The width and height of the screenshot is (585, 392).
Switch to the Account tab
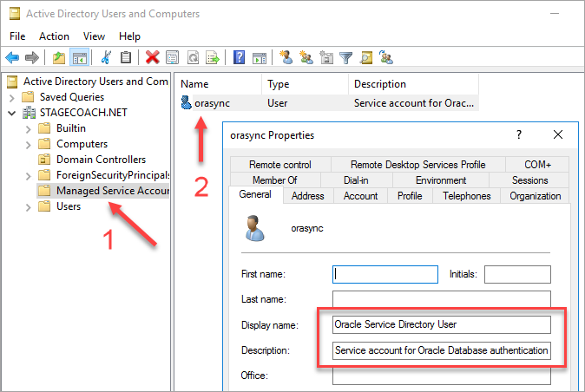click(360, 196)
